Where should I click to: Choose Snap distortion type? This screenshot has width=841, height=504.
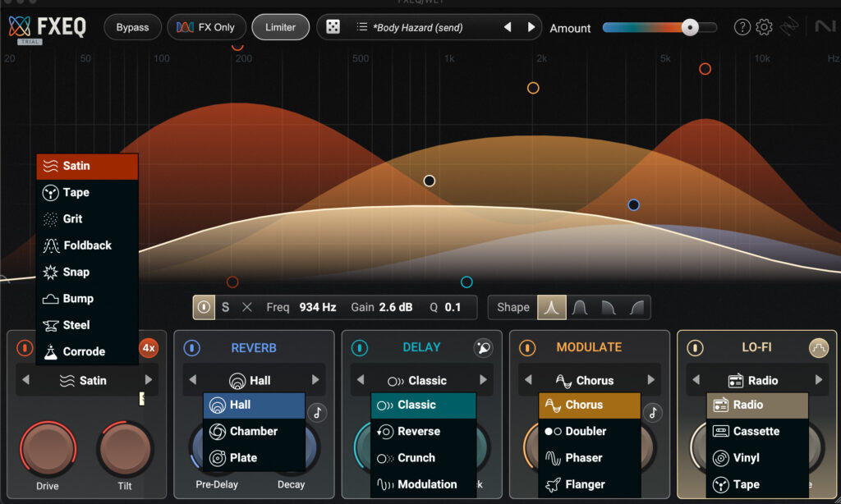pyautogui.click(x=87, y=272)
